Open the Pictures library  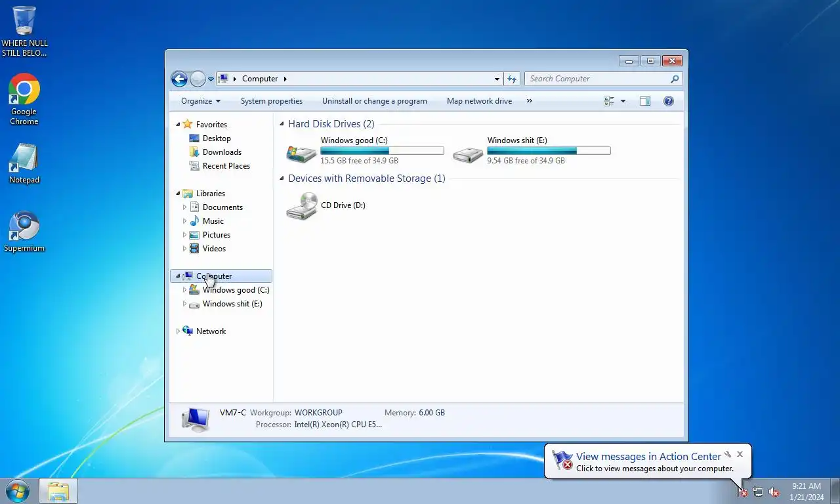click(217, 235)
